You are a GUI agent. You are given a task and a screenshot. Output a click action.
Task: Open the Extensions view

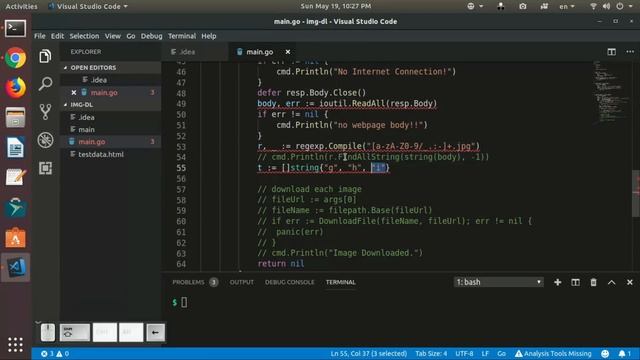click(45, 168)
